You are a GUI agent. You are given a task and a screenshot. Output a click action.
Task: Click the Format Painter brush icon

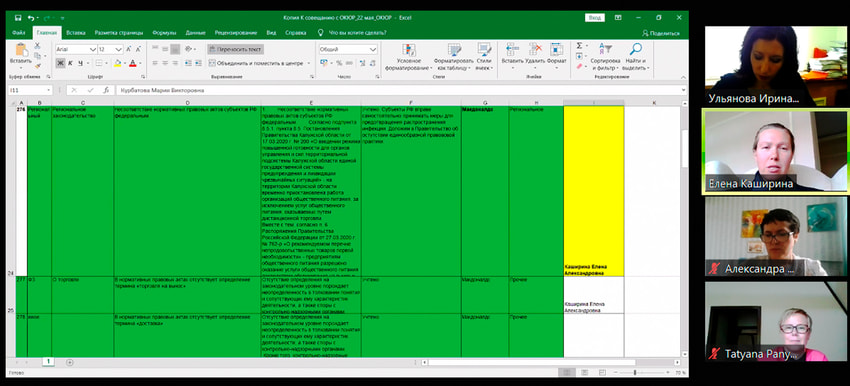point(37,66)
